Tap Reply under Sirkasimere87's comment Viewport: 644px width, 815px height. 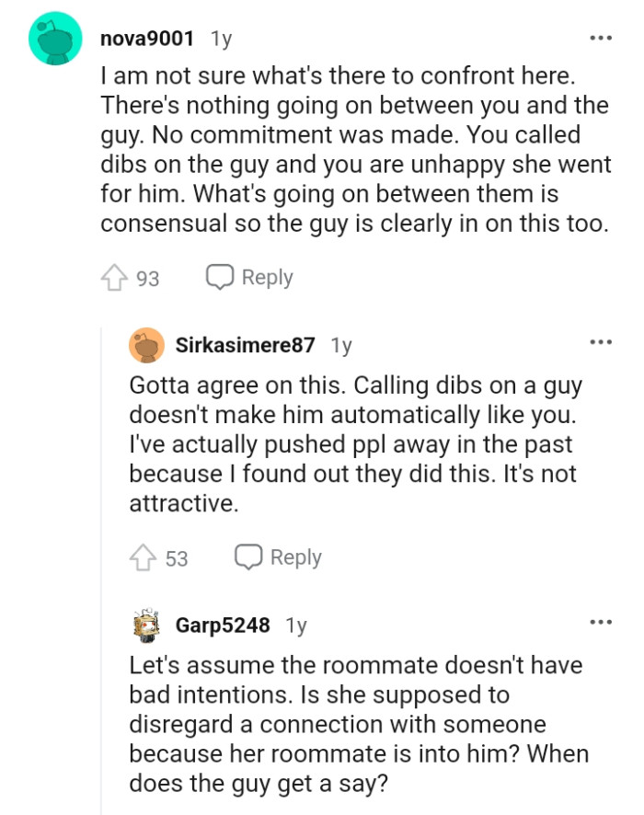click(x=296, y=557)
